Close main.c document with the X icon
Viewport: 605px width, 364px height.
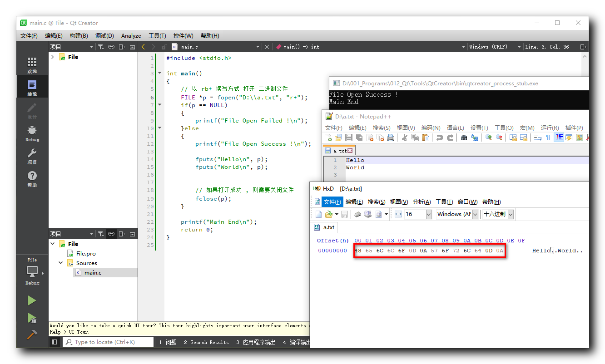[x=267, y=47]
